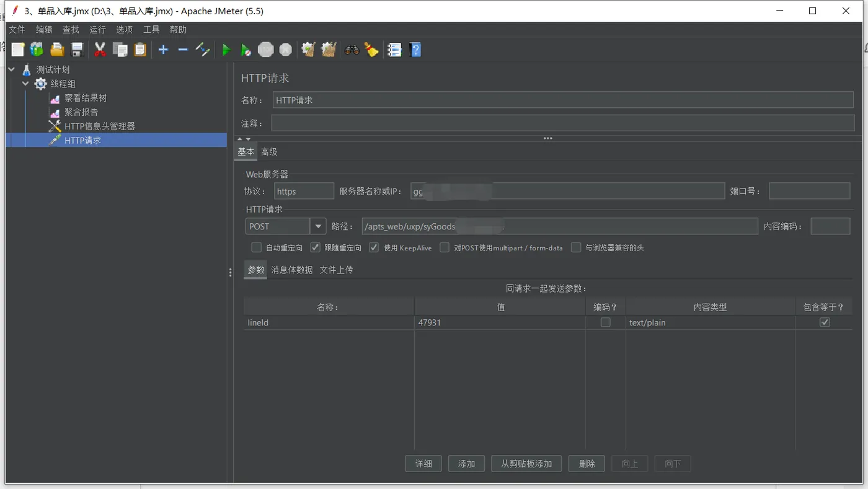868x489 pixels.
Task: Click the 协议 field containing https
Action: [x=304, y=191]
